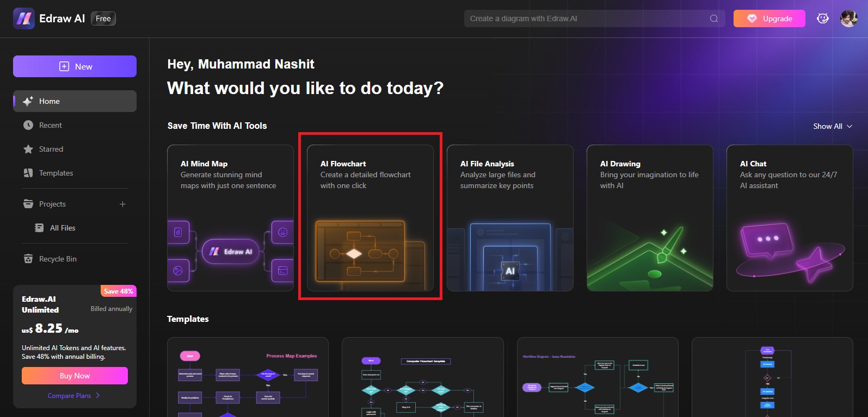
Task: Open the fourth vertical flowchart template
Action: pos(772,377)
